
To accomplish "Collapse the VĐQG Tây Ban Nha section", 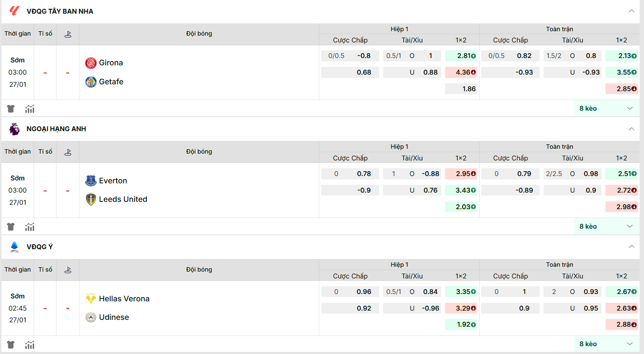I will [631, 11].
